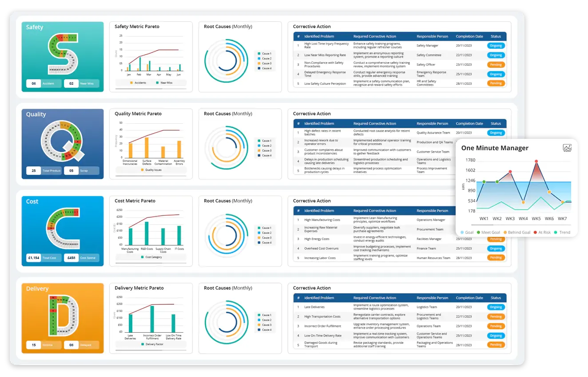
Task: Click "Pending" status for High Transportation Costs
Action: pyautogui.click(x=496, y=316)
